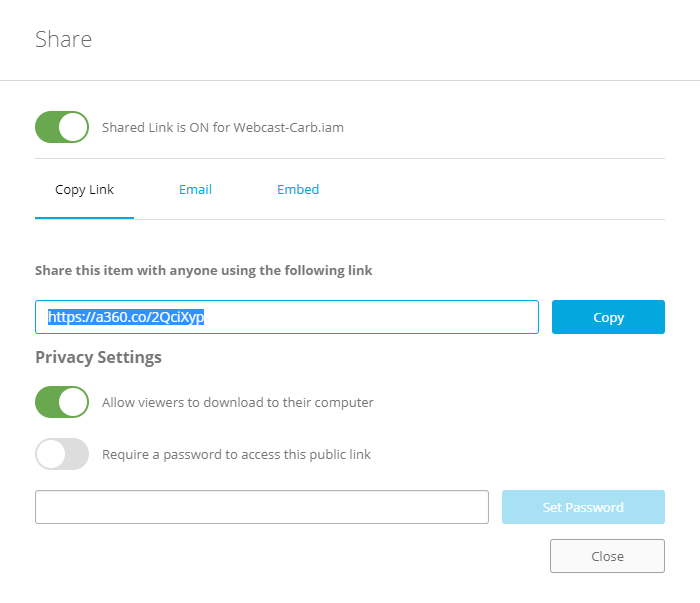Switch to the Email tab
Viewport: 700px width, 603px height.
pyautogui.click(x=195, y=190)
